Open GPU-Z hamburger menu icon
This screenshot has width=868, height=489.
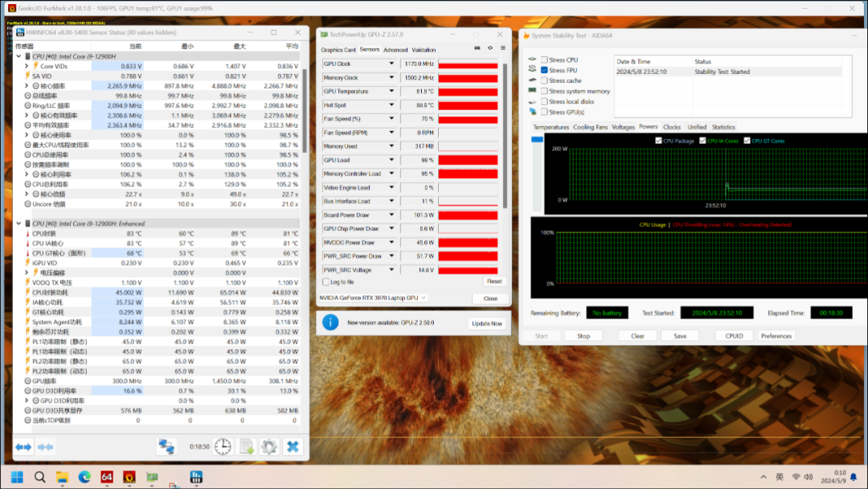[x=502, y=48]
